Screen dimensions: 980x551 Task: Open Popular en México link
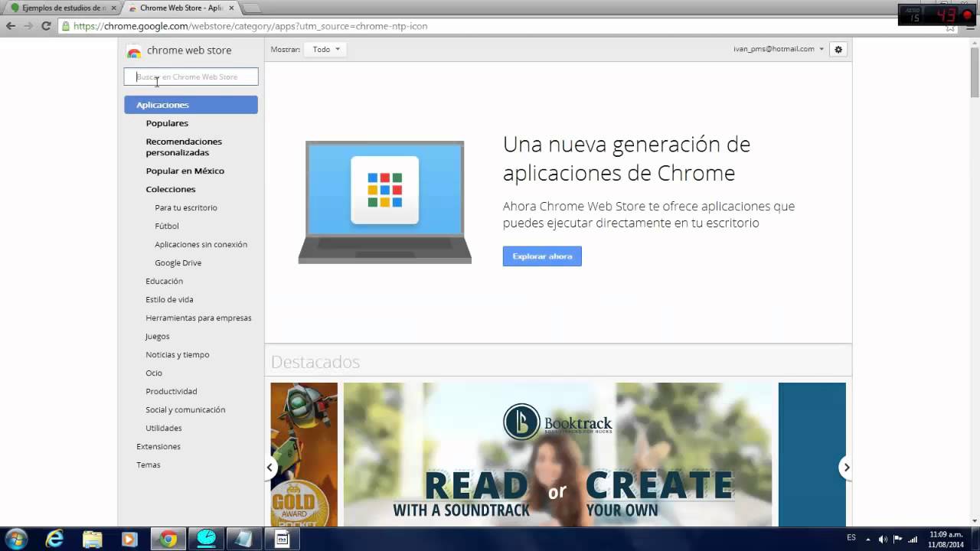click(x=185, y=171)
